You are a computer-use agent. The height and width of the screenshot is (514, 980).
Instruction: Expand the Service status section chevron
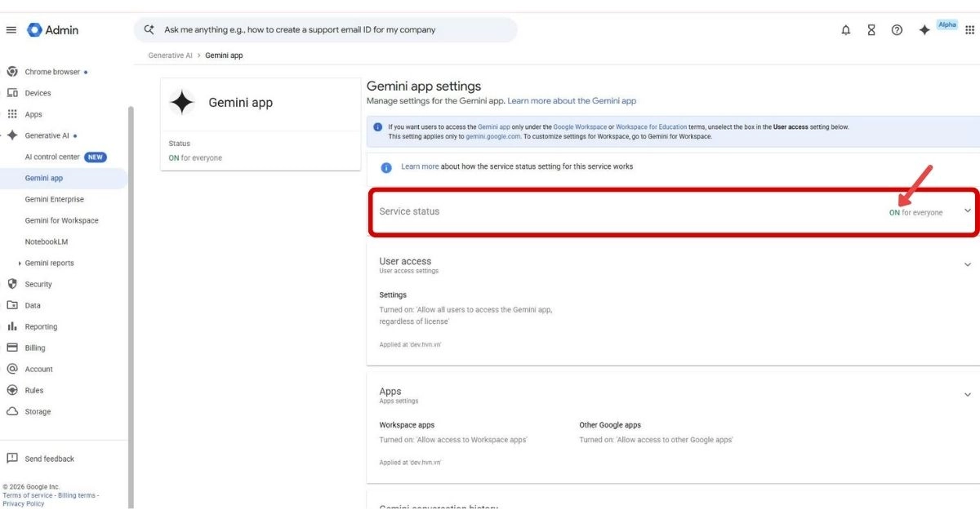pos(968,210)
